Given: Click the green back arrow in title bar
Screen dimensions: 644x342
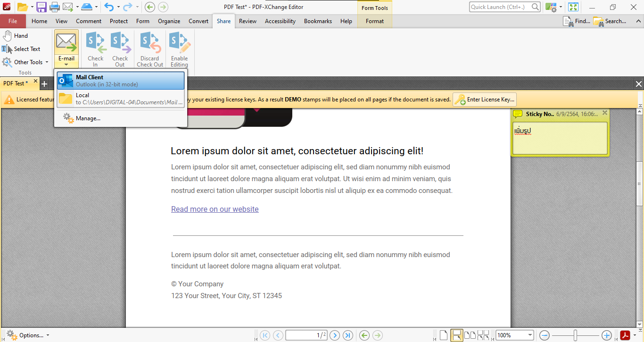Looking at the screenshot, I should click(150, 7).
